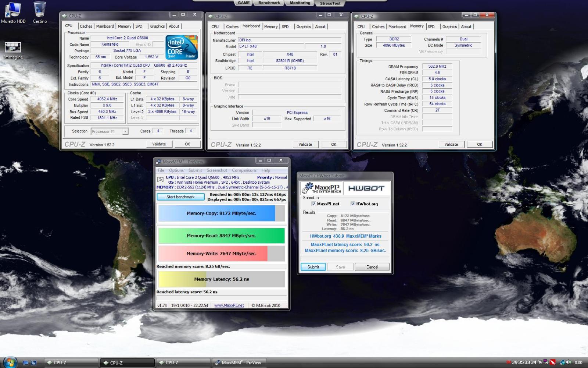The width and height of the screenshot is (588, 368).
Task: Click the Switch between windows quick launch icon
Action: 33,363
